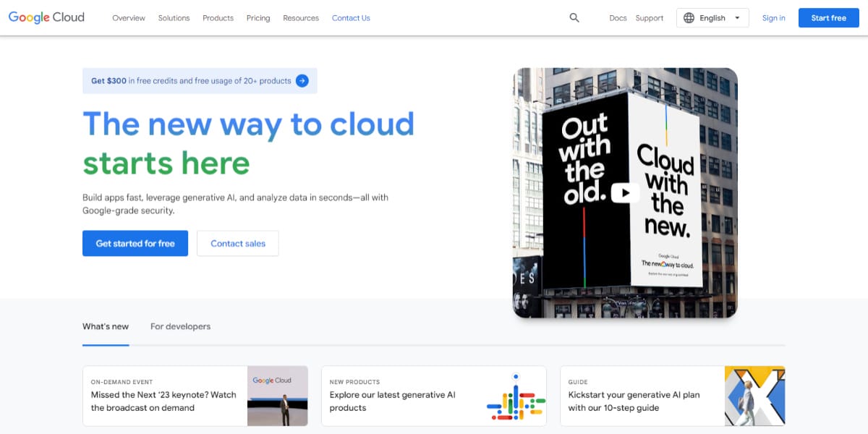Switch to the For developers tab
Screen dimensions: 868x434
click(x=180, y=326)
